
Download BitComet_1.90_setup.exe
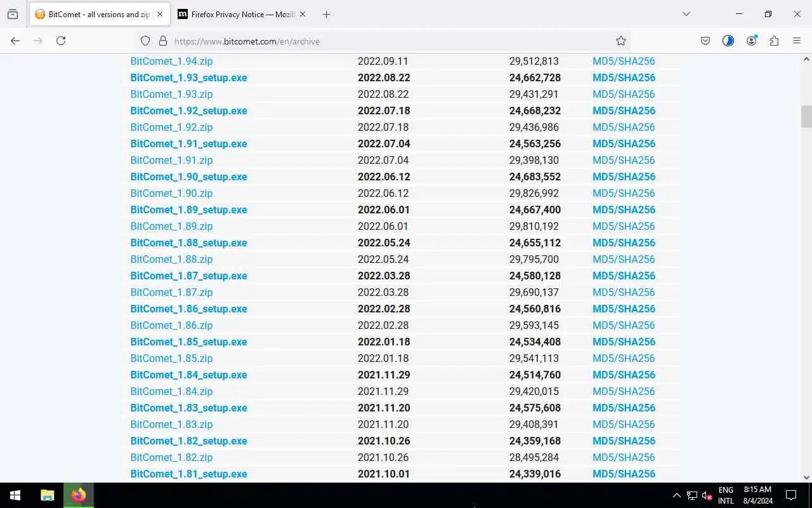coord(188,177)
